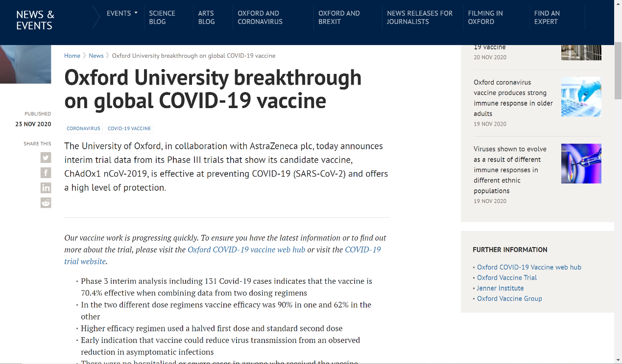The width and height of the screenshot is (622, 364).
Task: Open the gloved hand lab thumbnail
Action: tap(581, 96)
